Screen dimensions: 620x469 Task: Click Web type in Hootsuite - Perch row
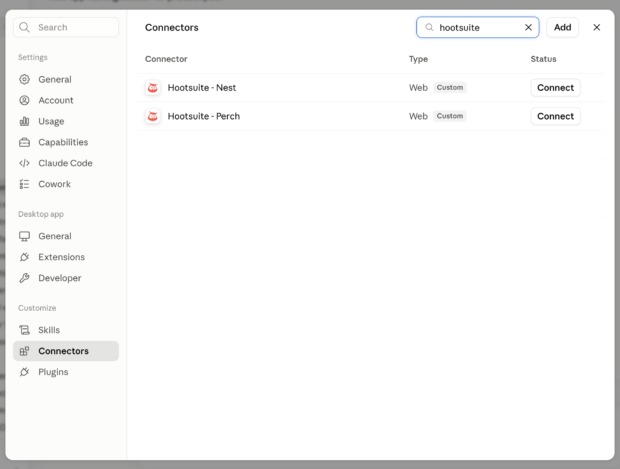click(x=418, y=116)
